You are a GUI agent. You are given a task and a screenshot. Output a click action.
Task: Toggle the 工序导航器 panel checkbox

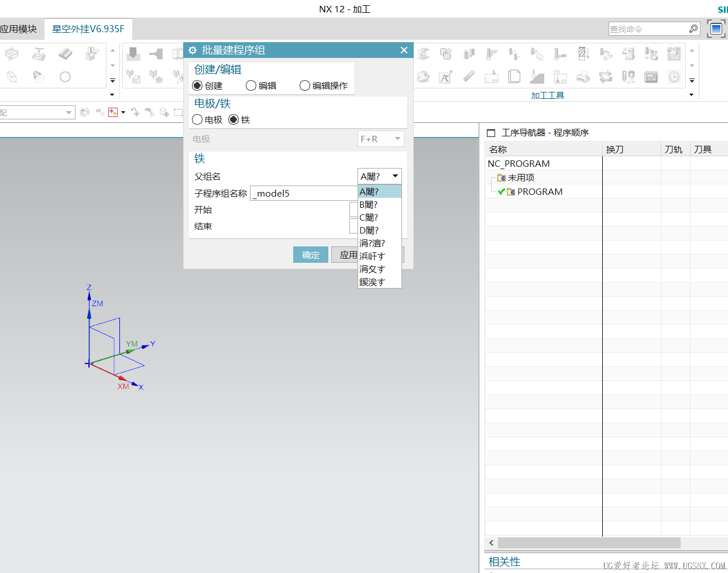pos(491,133)
